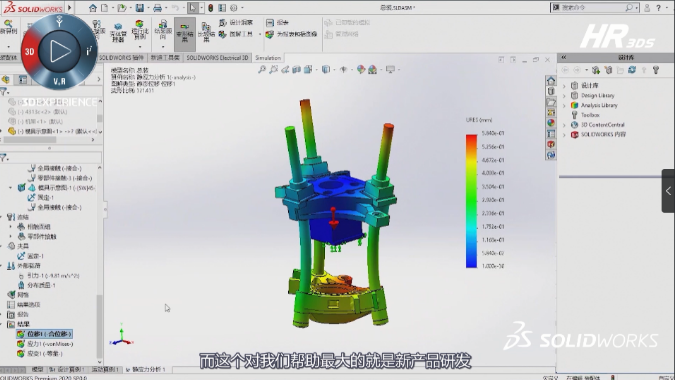Viewport: 676px width, 380px height.
Task: Open the selection tool dropdown arrow
Action: tap(200, 8)
